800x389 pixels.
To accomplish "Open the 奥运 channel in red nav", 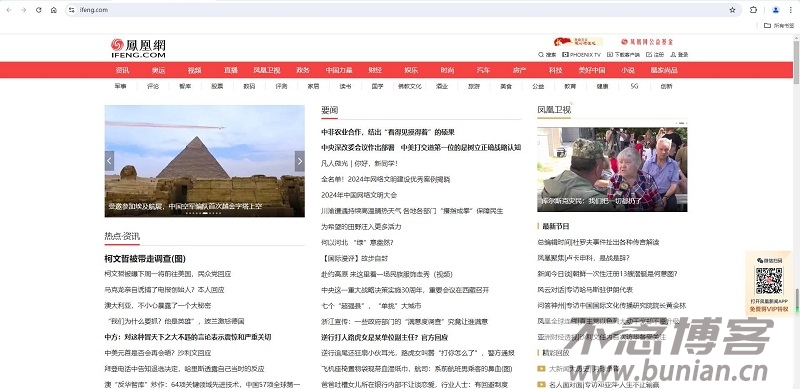I will click(158, 70).
